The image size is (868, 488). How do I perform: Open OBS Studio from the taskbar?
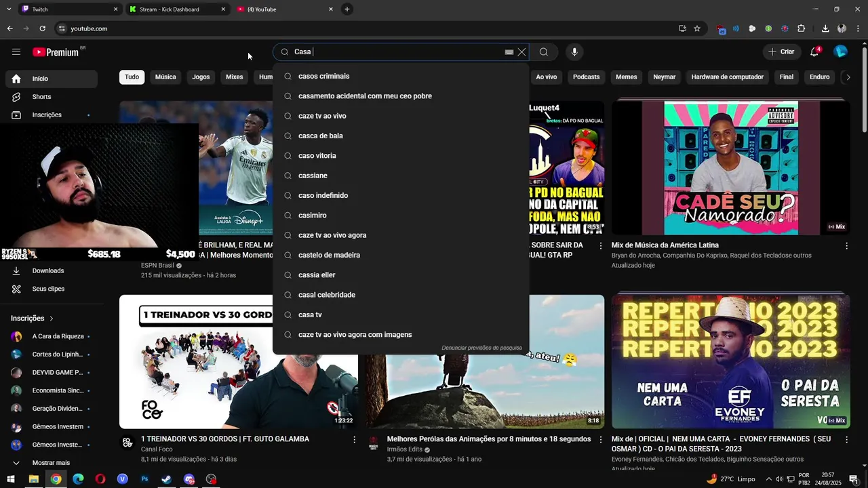[212, 479]
